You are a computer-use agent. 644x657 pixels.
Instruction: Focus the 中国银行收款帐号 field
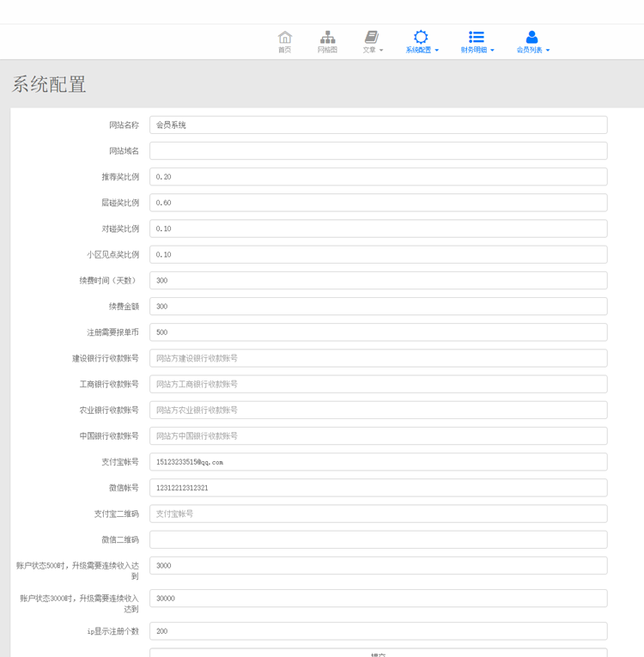coord(379,435)
